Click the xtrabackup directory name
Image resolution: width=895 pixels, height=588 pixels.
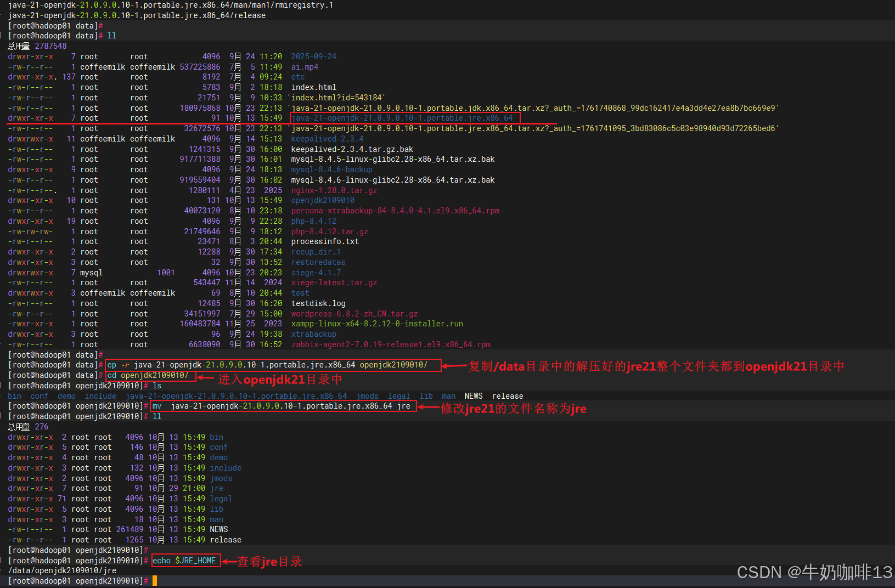tap(313, 334)
